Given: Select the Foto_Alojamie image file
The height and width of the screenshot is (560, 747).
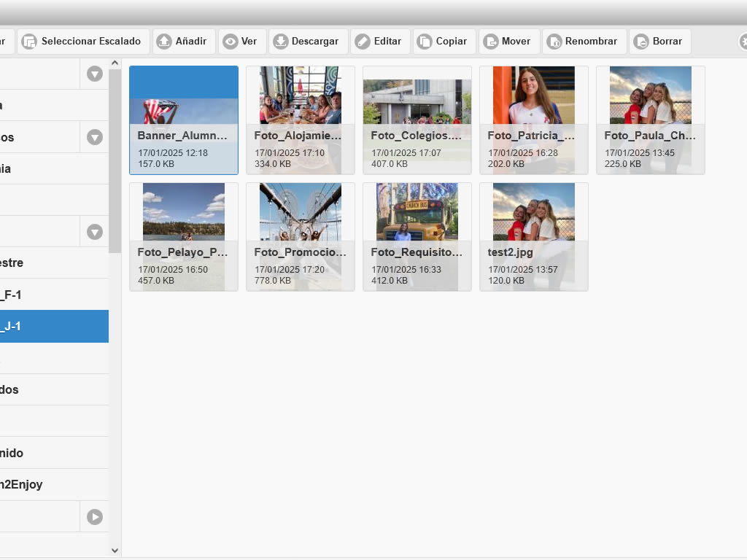Looking at the screenshot, I should [301, 120].
